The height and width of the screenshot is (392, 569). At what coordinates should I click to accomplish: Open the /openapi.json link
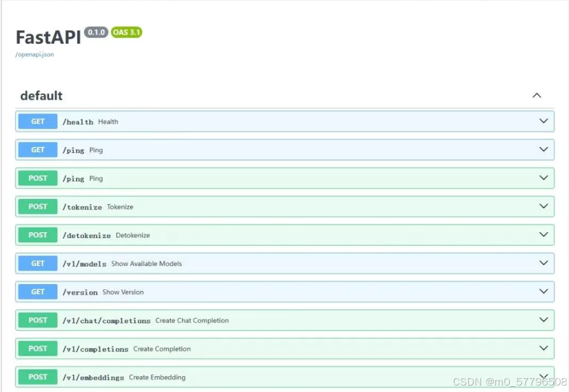(x=34, y=54)
